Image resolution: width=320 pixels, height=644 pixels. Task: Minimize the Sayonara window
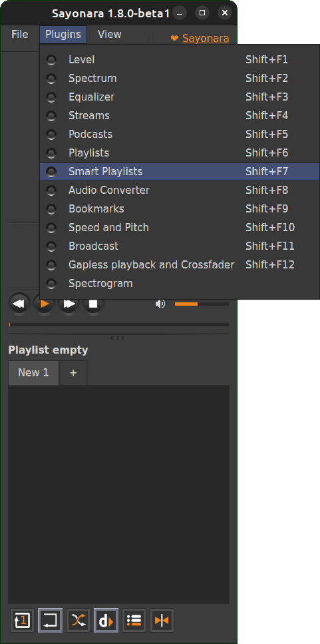pos(179,13)
